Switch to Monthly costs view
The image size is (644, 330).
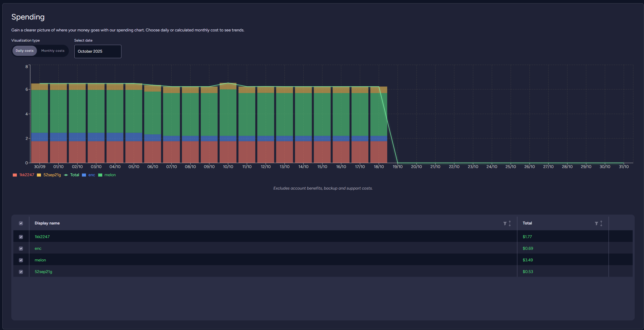pyautogui.click(x=53, y=51)
